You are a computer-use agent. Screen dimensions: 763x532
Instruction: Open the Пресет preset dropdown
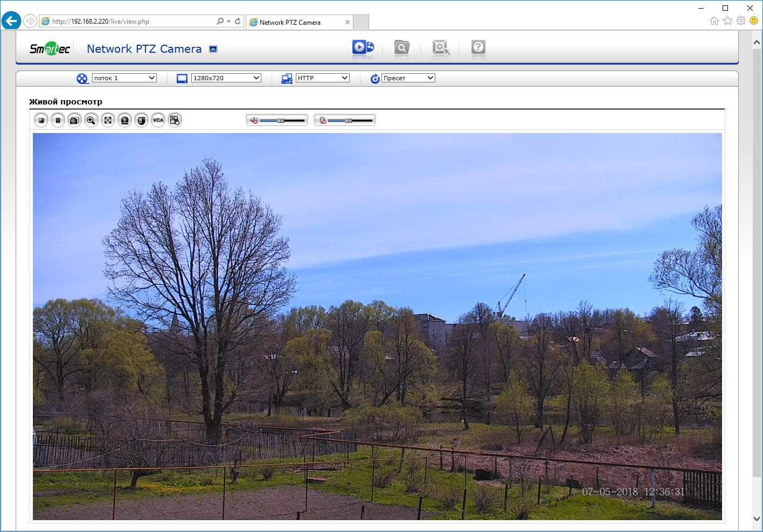pos(408,78)
